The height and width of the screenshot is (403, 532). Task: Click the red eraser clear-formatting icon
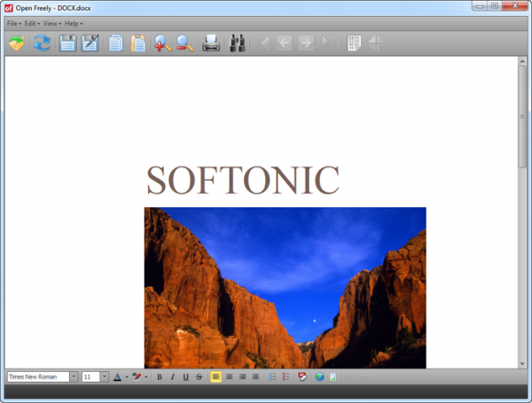[x=302, y=377]
